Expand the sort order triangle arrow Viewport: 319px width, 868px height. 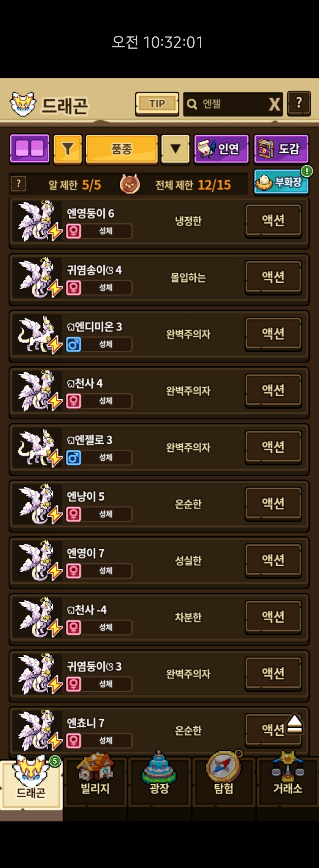pos(175,149)
